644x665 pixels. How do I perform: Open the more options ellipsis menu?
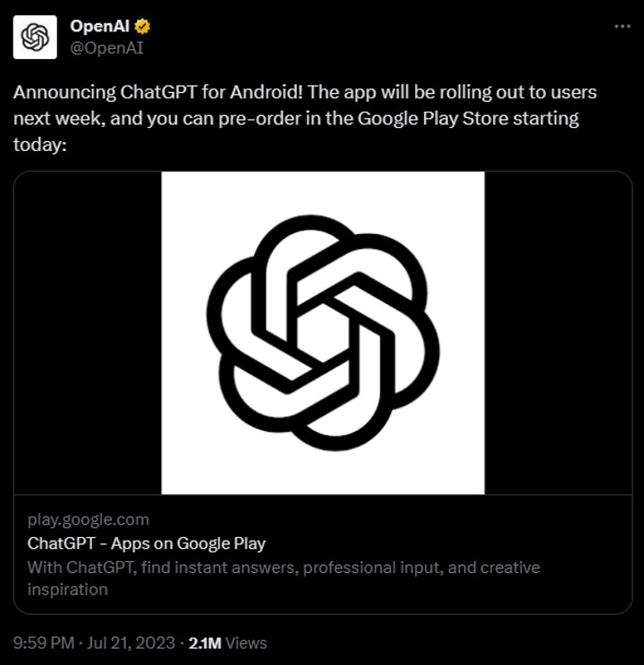pyautogui.click(x=622, y=27)
